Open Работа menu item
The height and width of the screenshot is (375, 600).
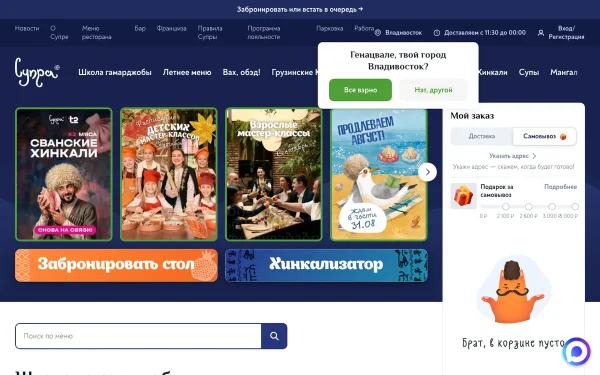pyautogui.click(x=364, y=28)
